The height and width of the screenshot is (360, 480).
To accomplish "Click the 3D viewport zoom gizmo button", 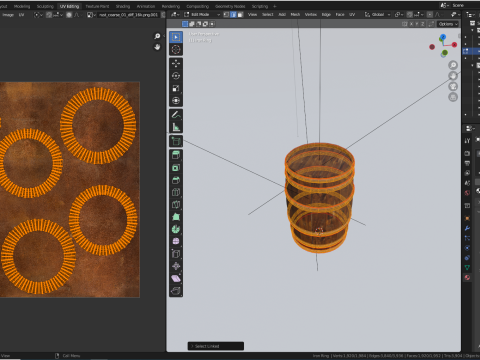I will 453,65.
